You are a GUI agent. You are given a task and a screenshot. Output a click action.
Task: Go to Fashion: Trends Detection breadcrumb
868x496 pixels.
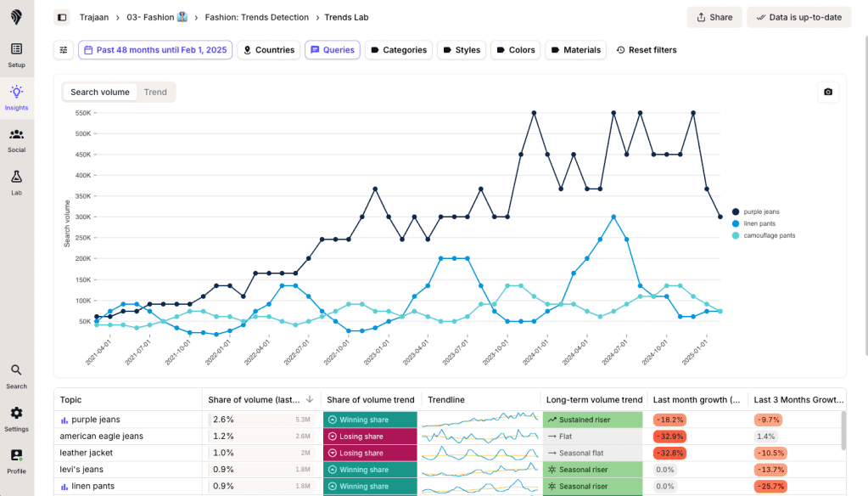pyautogui.click(x=257, y=17)
